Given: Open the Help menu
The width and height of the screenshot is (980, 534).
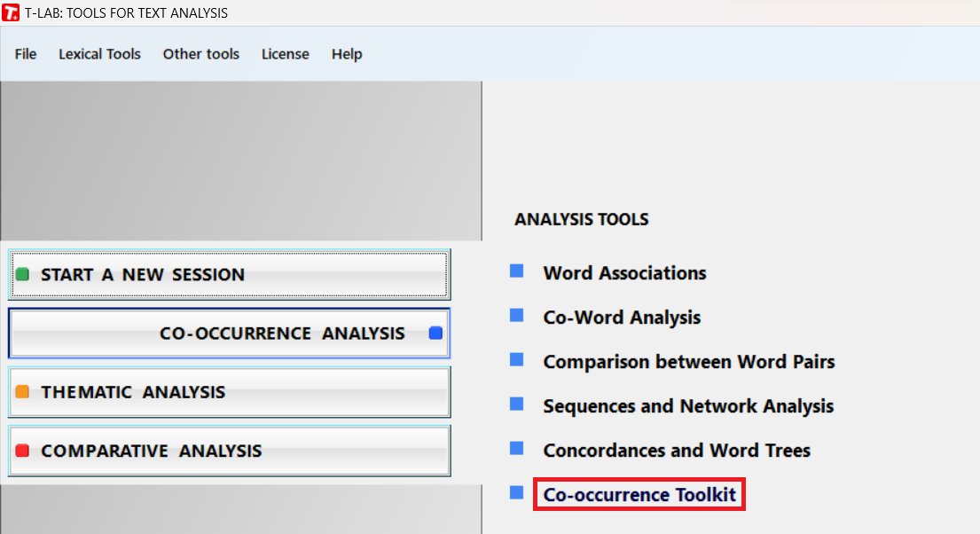Looking at the screenshot, I should [x=347, y=54].
